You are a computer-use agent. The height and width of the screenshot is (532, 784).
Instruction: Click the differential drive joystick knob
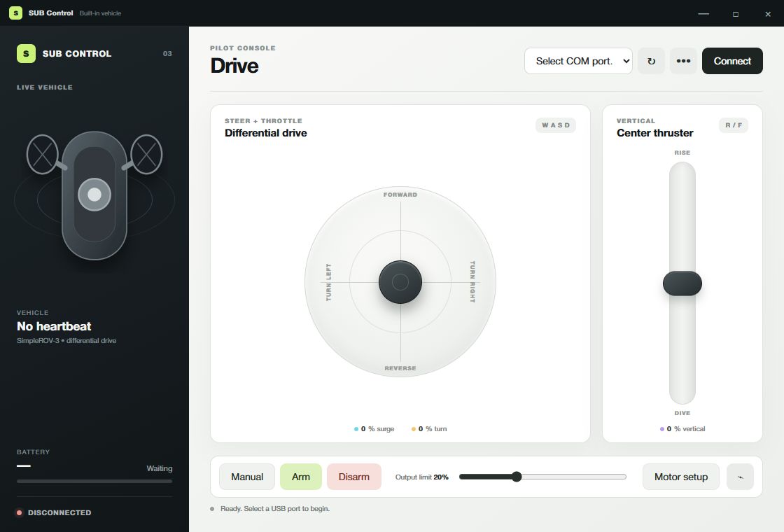[400, 282]
